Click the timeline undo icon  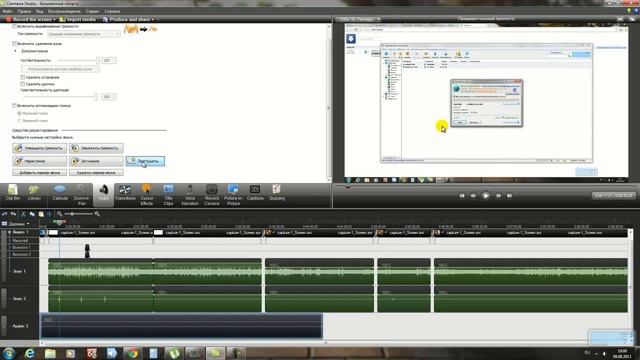(x=4, y=214)
